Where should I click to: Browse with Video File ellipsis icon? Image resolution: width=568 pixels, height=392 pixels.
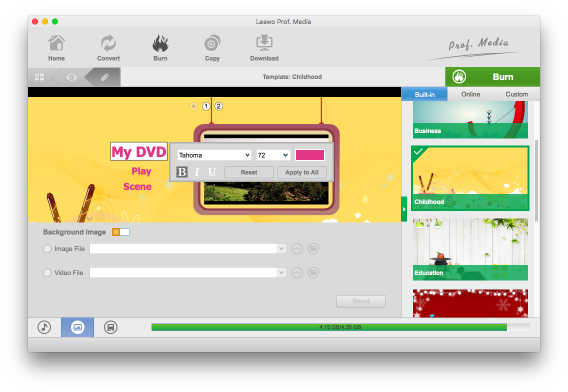pos(297,273)
